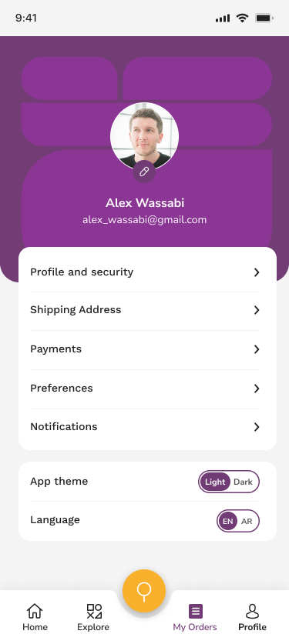Screen dimensions: 289x644
Task: Open the Explore shapes icon
Action: 94,611
